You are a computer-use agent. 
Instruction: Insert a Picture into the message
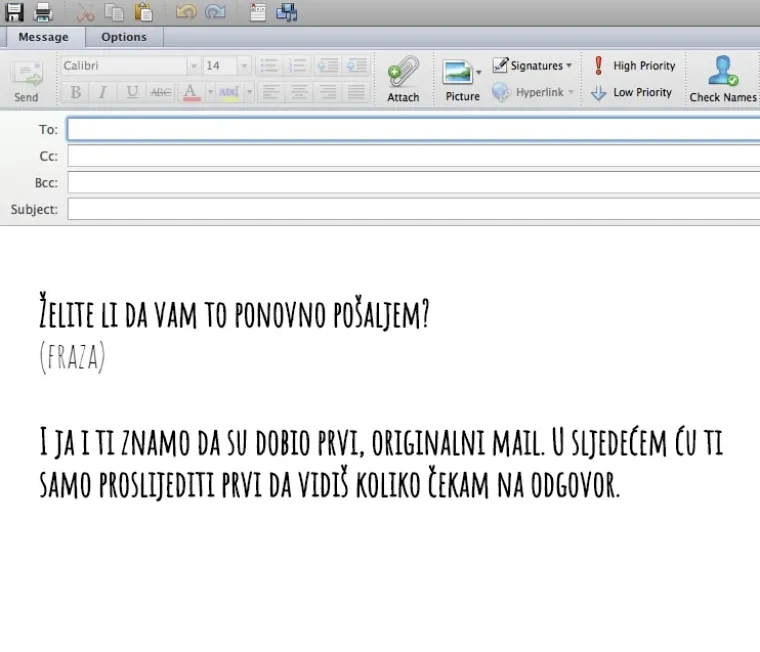pyautogui.click(x=461, y=78)
